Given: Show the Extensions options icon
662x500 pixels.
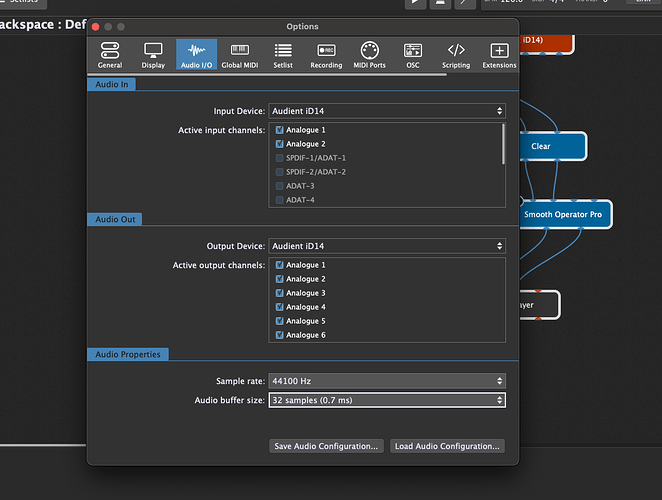Looking at the screenshot, I should [x=499, y=56].
